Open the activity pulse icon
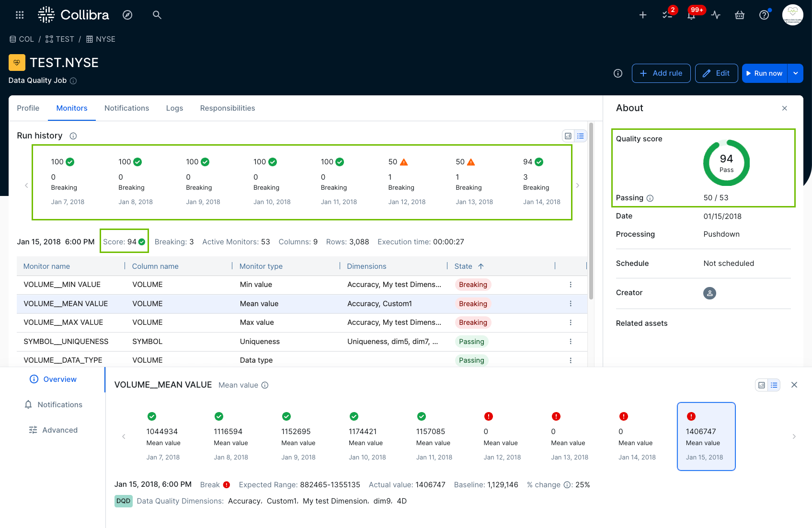Viewport: 812px width, 528px height. click(x=716, y=15)
